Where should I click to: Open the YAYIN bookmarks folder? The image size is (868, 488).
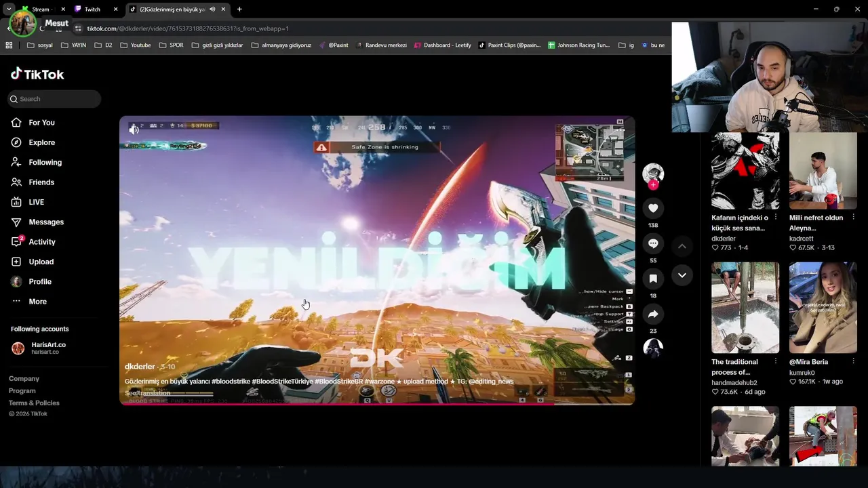coord(74,45)
